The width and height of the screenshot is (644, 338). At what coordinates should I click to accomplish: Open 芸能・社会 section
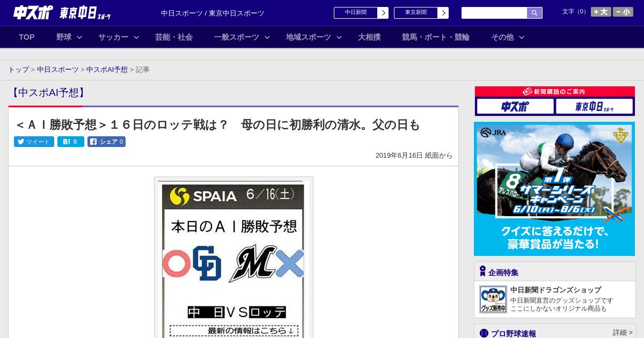click(x=174, y=37)
